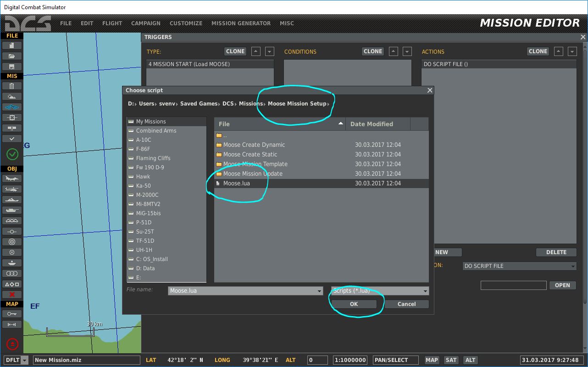Click the new mission file icon
The height and width of the screenshot is (367, 588).
(12, 45)
